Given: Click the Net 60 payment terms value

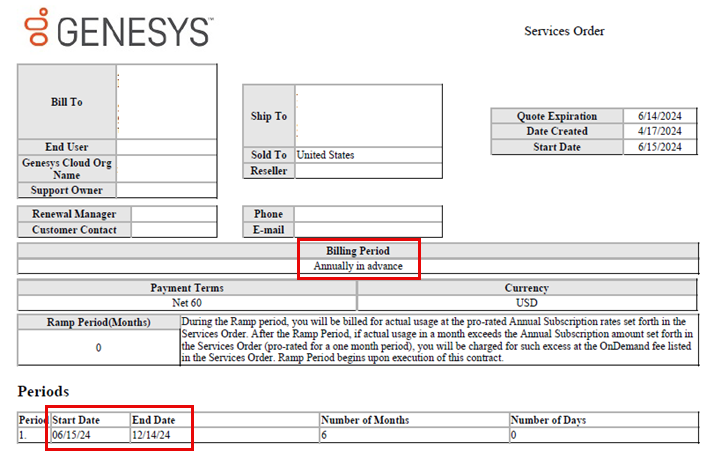Looking at the screenshot, I should click(x=187, y=301).
